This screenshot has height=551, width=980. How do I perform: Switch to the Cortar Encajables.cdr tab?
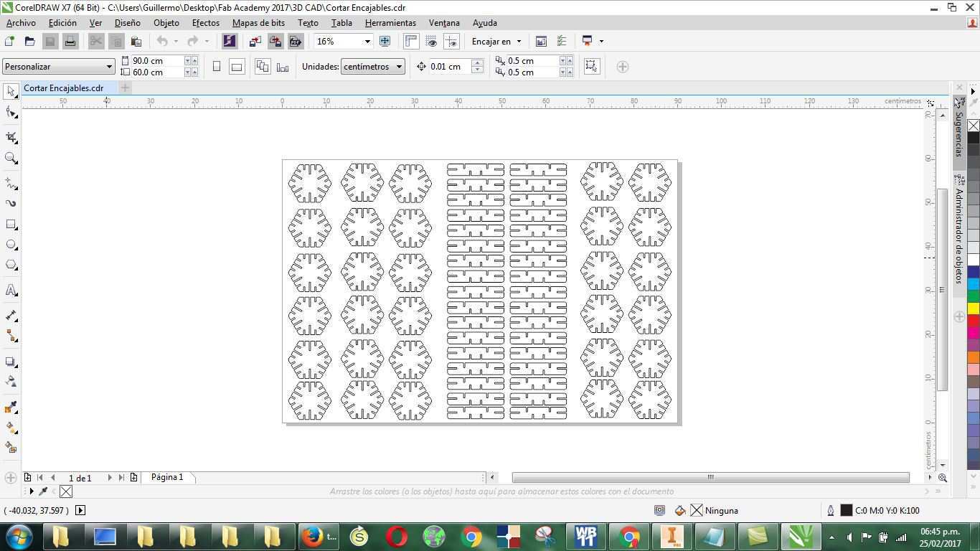64,88
